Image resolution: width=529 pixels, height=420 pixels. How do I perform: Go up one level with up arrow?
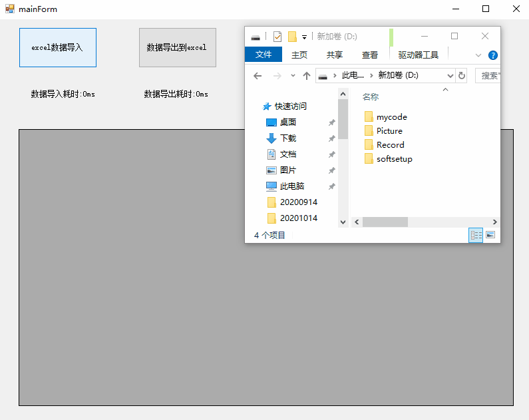coord(306,76)
